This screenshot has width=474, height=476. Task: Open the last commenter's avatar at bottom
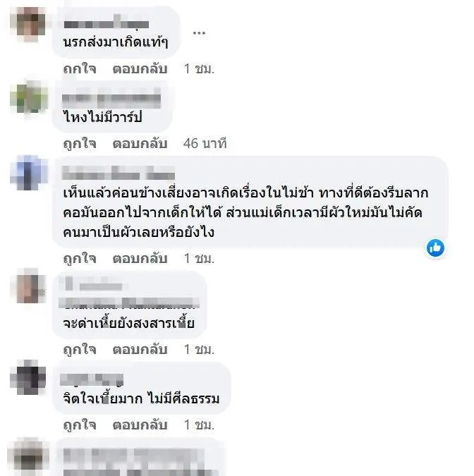[x=28, y=457]
